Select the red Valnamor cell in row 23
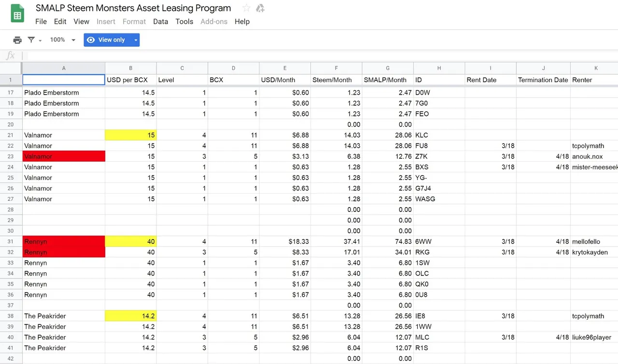The height and width of the screenshot is (364, 618). tap(63, 156)
